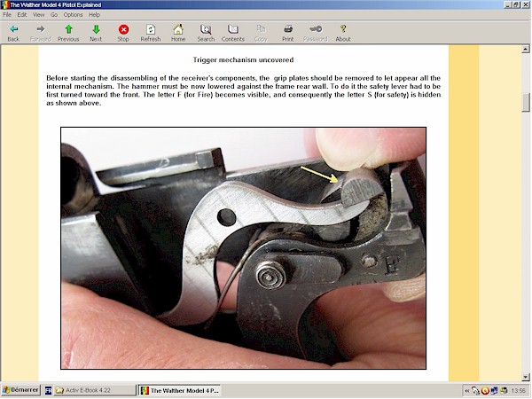Open the Options menu

(x=73, y=14)
